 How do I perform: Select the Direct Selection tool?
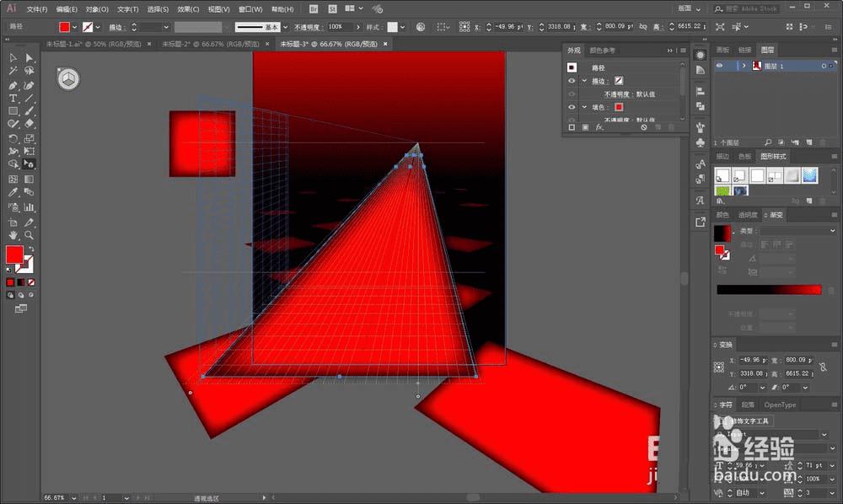29,57
